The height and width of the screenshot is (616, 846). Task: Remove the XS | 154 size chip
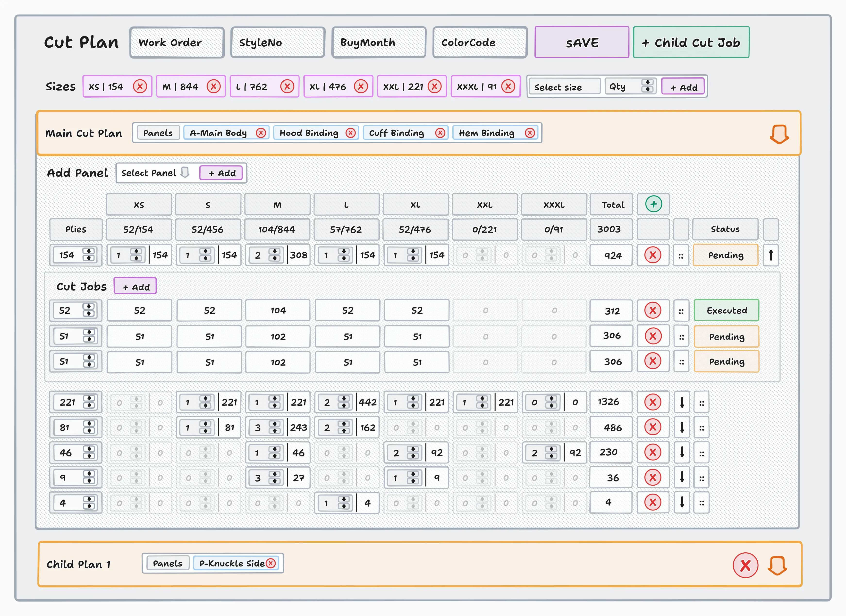[140, 86]
